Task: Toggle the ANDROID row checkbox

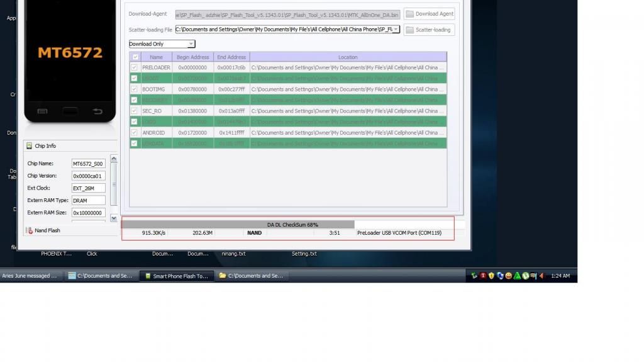Action: [x=135, y=133]
